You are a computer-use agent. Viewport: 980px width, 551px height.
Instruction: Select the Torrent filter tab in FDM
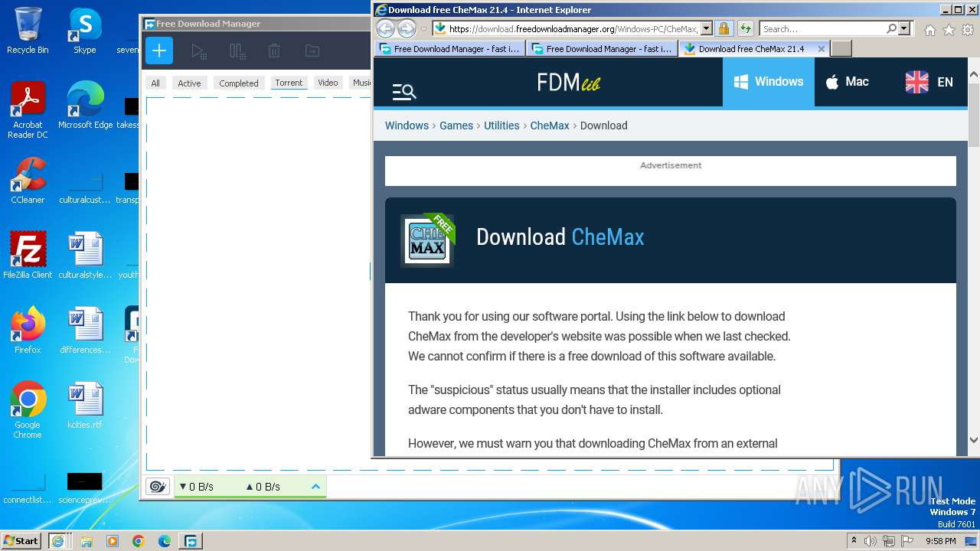coord(289,83)
